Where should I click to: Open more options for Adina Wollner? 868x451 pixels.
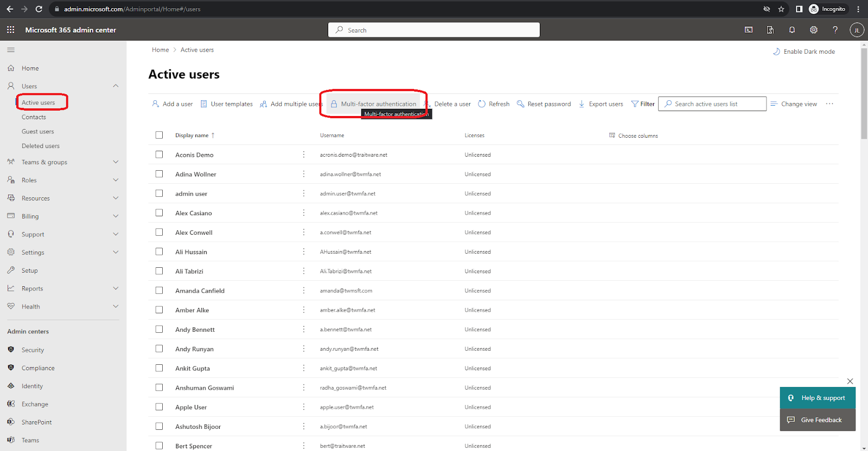[x=304, y=174]
